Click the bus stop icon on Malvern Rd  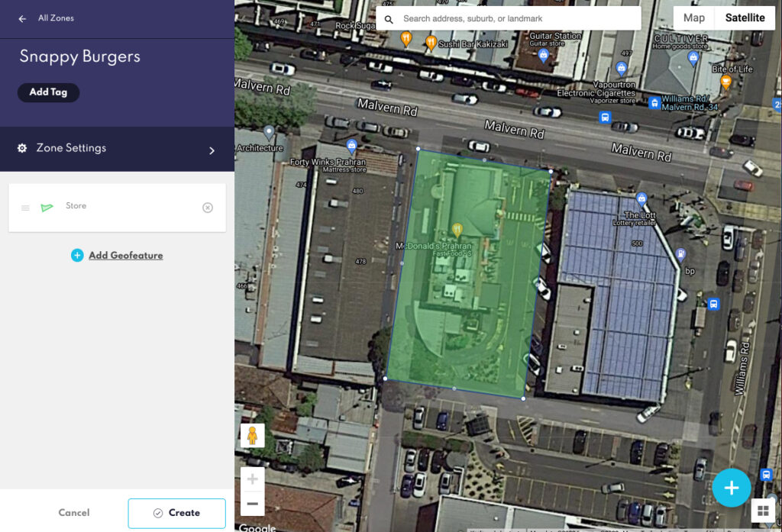pyautogui.click(x=605, y=118)
